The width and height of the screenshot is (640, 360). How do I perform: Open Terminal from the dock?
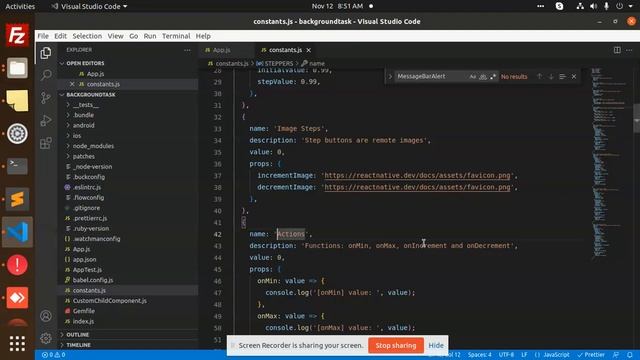[x=17, y=166]
